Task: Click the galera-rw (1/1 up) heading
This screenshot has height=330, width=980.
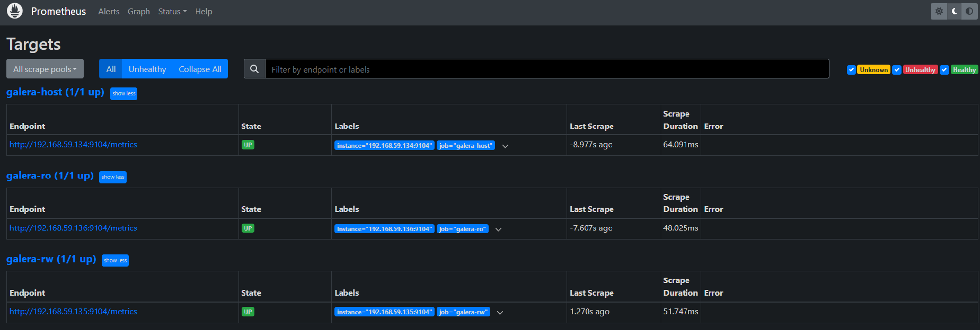Action: 51,259
